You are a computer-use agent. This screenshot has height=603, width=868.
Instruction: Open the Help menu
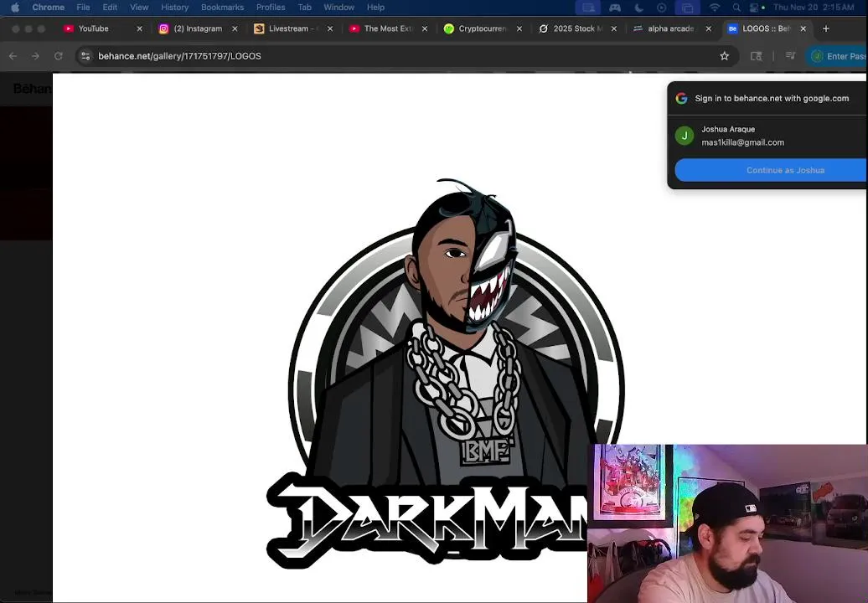(x=375, y=8)
